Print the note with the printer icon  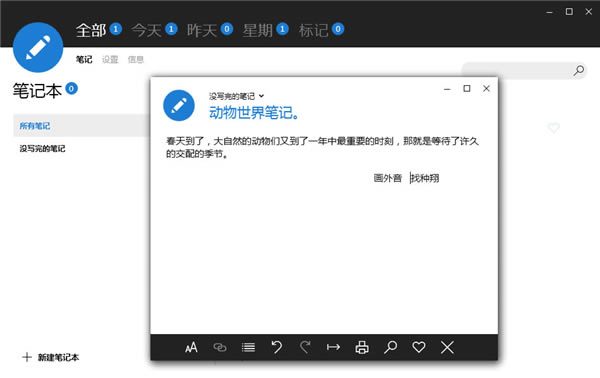tap(362, 347)
